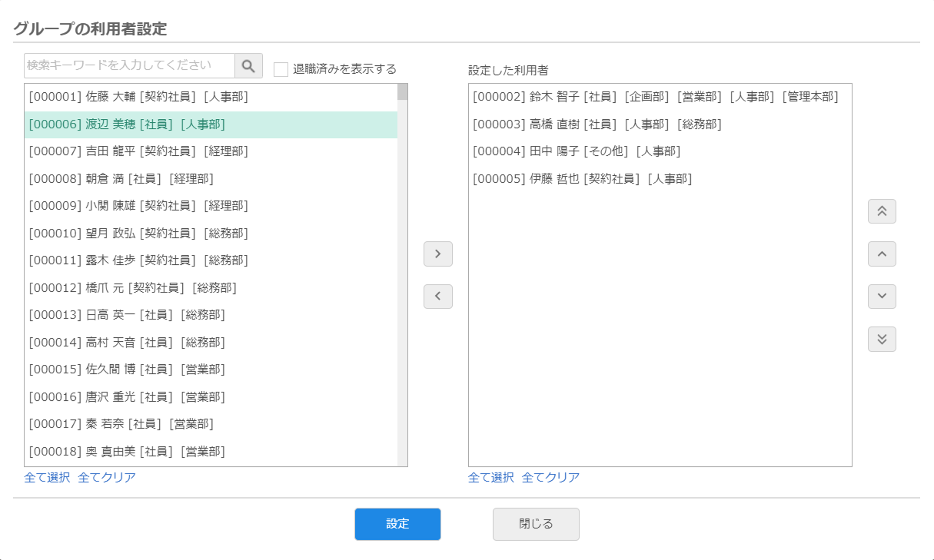
Task: Click the right arrow to add selected user
Action: click(x=437, y=253)
